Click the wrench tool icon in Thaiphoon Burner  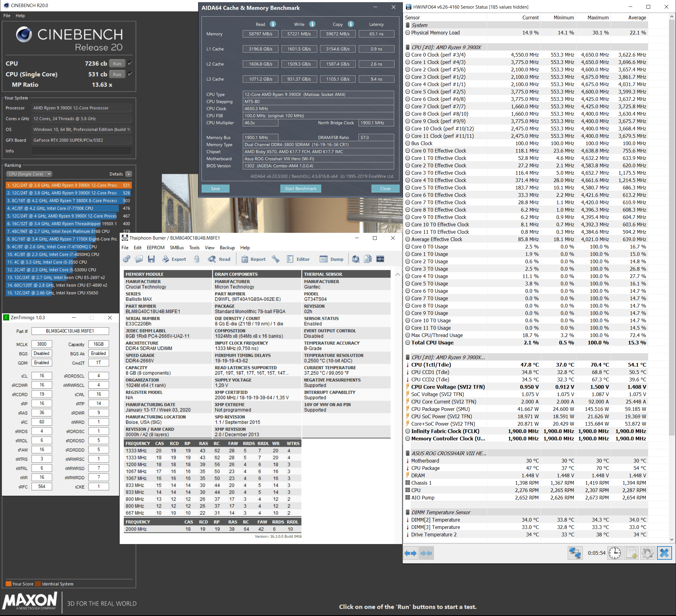[x=276, y=259]
